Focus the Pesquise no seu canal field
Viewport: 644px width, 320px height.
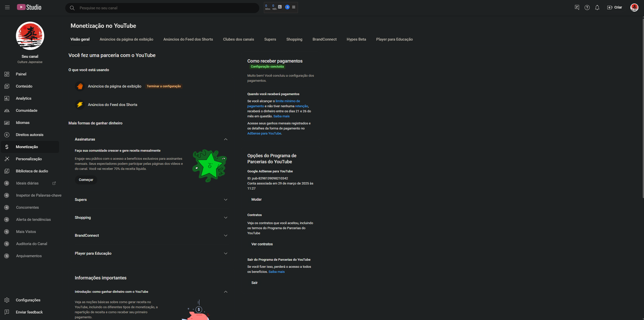pyautogui.click(x=162, y=8)
